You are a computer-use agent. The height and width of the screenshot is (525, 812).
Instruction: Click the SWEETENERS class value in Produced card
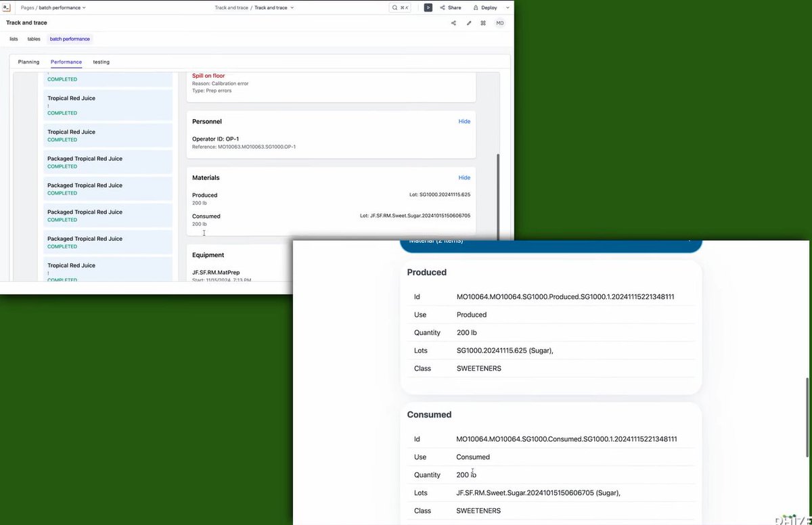(479, 369)
